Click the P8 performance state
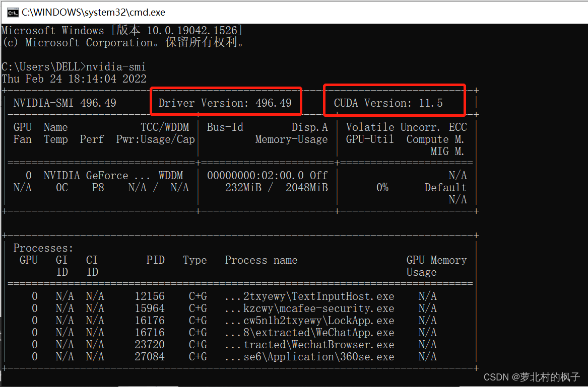 (x=98, y=187)
